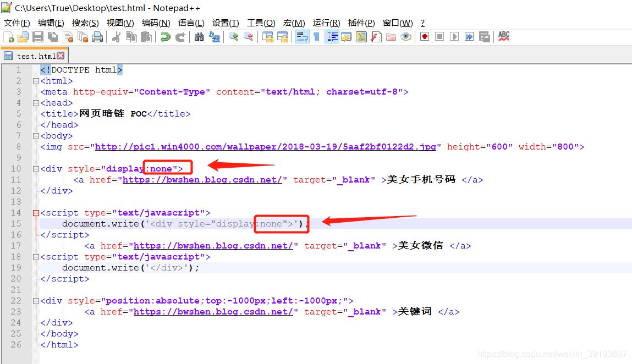Toggle synchronize vertical scrolling
Viewport: 632px width, 364px height.
(268, 37)
